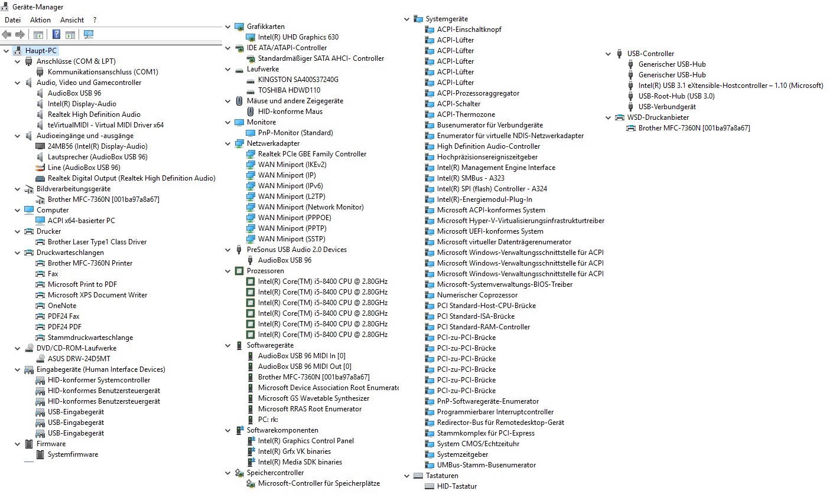Open the ? help menu
The height and width of the screenshot is (504, 830).
pos(95,19)
